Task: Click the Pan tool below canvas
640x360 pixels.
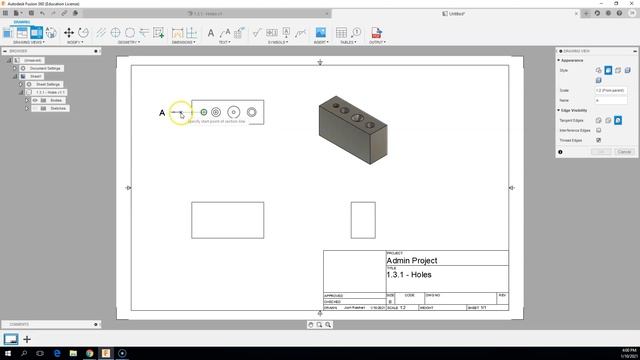Action: click(311, 325)
